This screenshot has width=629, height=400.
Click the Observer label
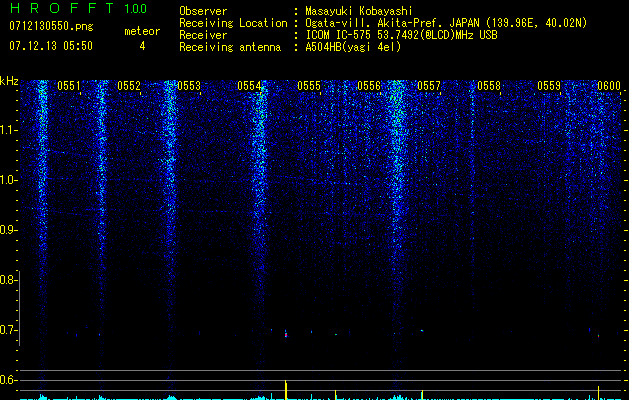click(x=203, y=11)
